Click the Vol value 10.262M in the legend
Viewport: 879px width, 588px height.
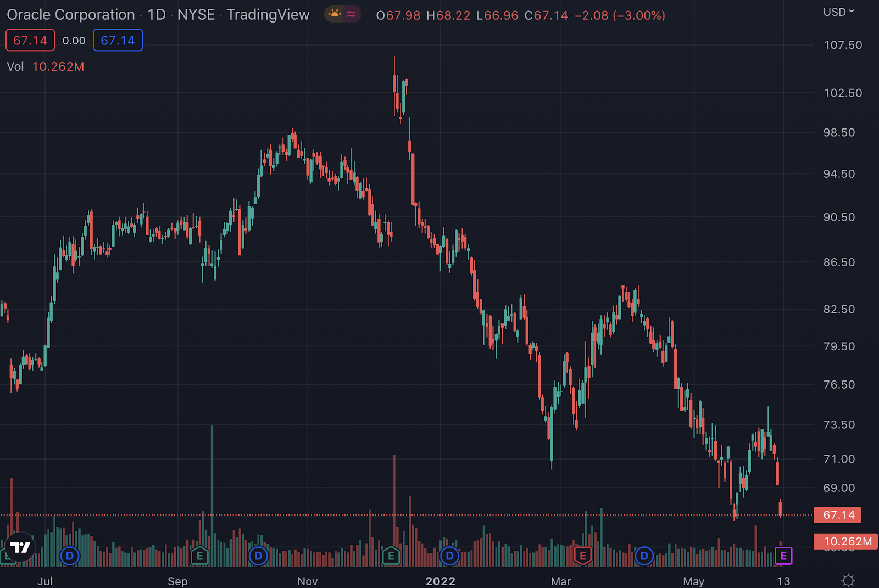pyautogui.click(x=58, y=66)
